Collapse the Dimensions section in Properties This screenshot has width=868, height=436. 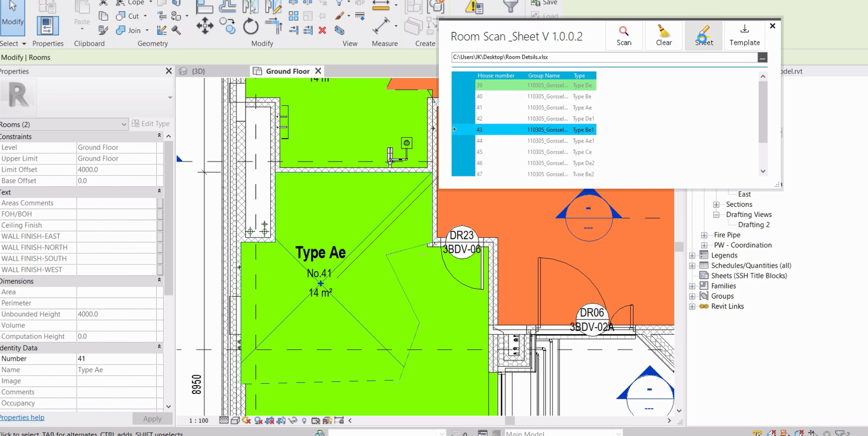point(159,281)
